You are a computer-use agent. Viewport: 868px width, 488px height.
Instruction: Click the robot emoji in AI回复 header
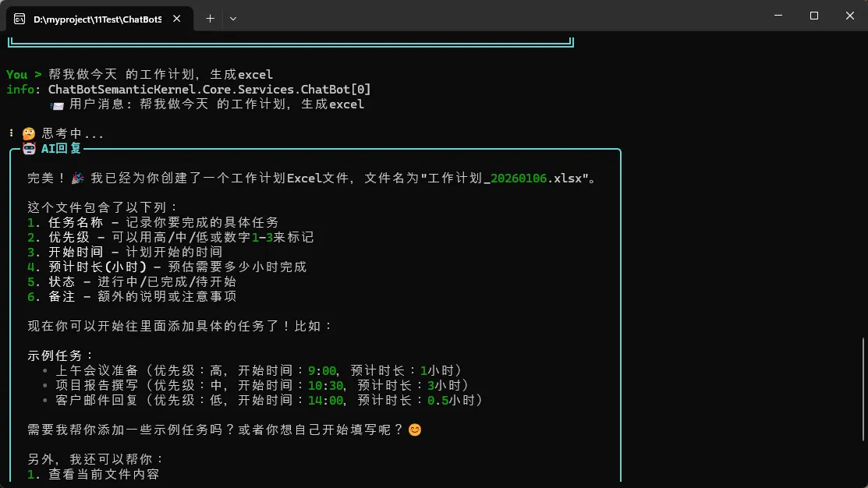[29, 149]
